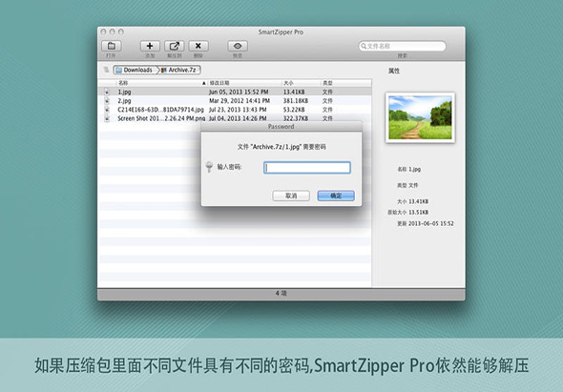Viewport: 563px width, 392px height.
Task: Click the magnifier icon in search field
Action: pyautogui.click(x=364, y=46)
